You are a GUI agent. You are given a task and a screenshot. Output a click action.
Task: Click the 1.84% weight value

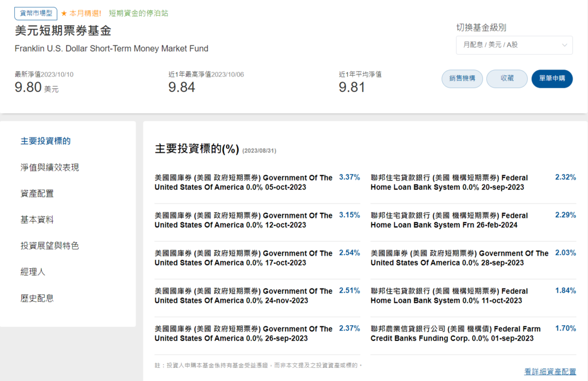(566, 291)
